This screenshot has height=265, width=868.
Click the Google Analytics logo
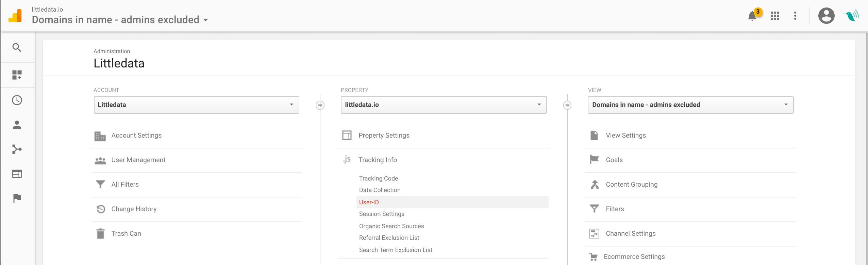coord(15,16)
